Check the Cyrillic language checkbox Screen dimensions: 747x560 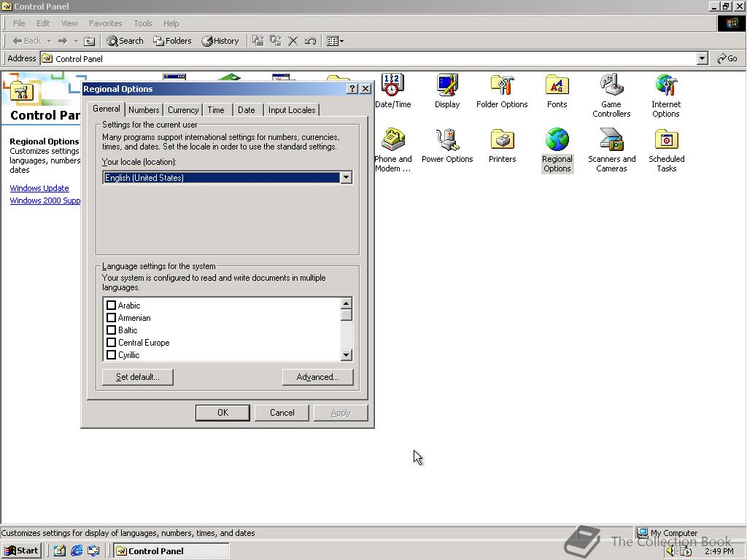pyautogui.click(x=111, y=355)
